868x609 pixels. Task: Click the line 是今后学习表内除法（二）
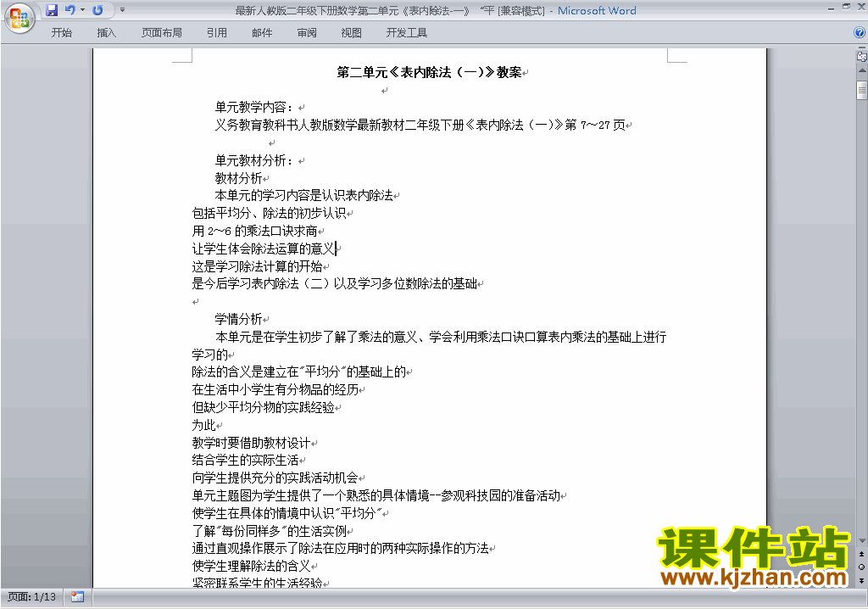334,284
